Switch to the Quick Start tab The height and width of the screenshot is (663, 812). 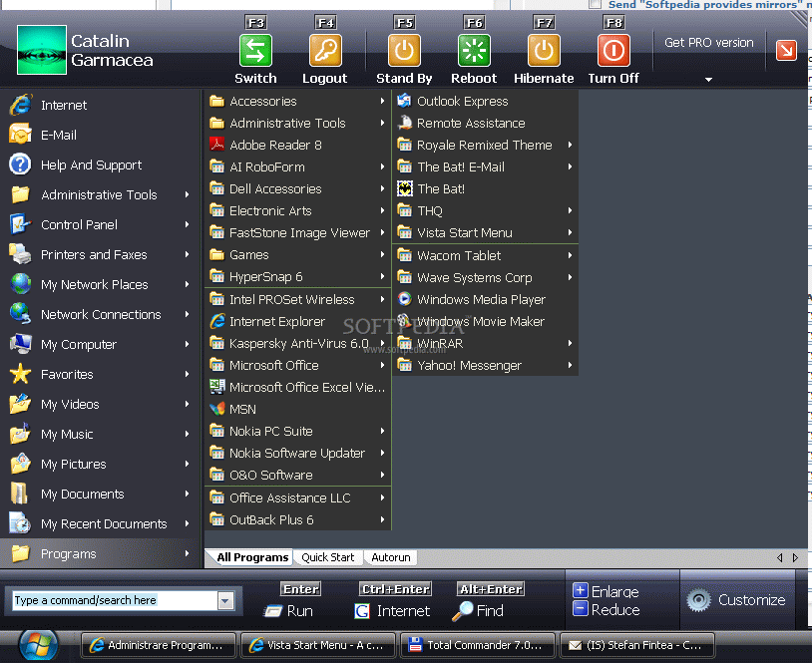[328, 557]
